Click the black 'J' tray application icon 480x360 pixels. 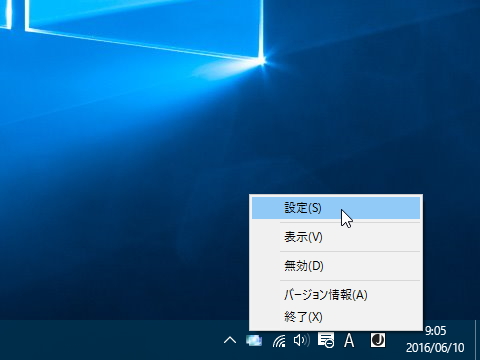[x=378, y=340]
